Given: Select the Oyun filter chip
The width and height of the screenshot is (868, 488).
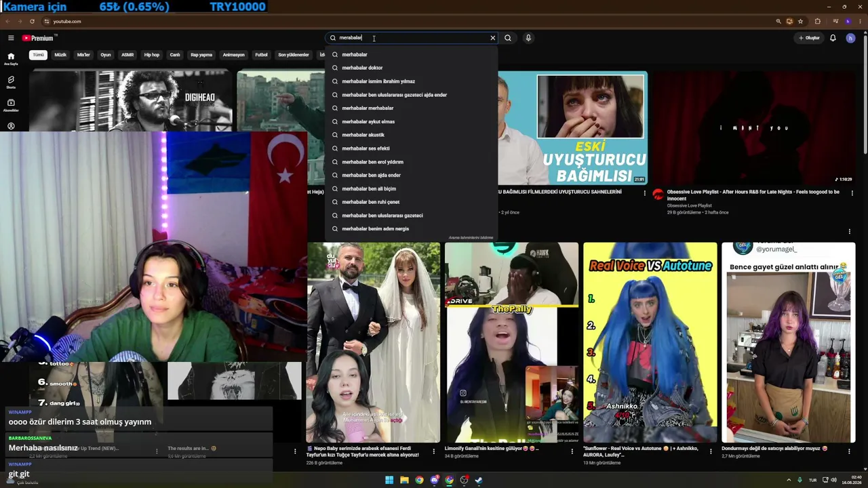Looking at the screenshot, I should tap(106, 55).
